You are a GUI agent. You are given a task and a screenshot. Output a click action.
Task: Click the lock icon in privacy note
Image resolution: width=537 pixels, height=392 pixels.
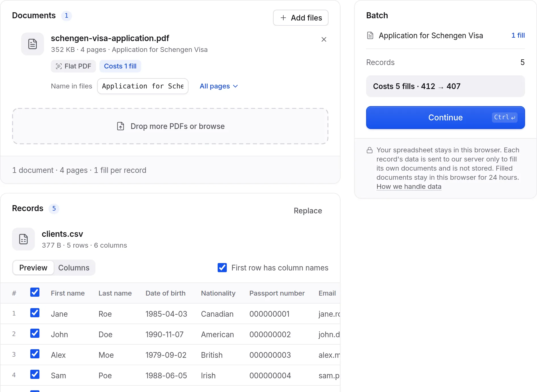(x=370, y=150)
